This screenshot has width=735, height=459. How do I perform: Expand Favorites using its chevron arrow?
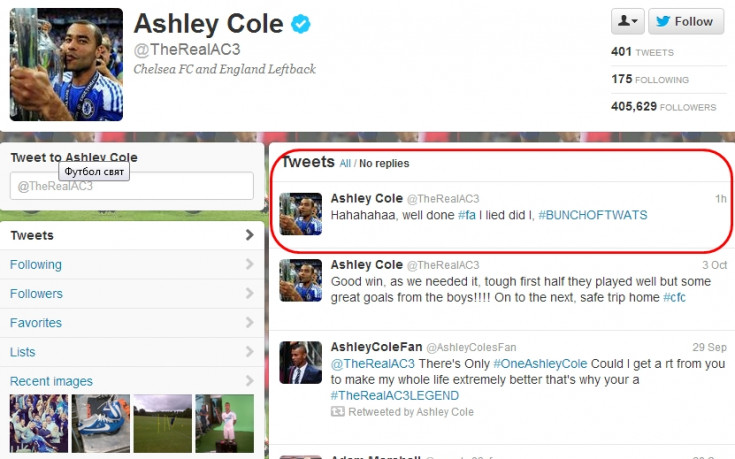pos(250,323)
